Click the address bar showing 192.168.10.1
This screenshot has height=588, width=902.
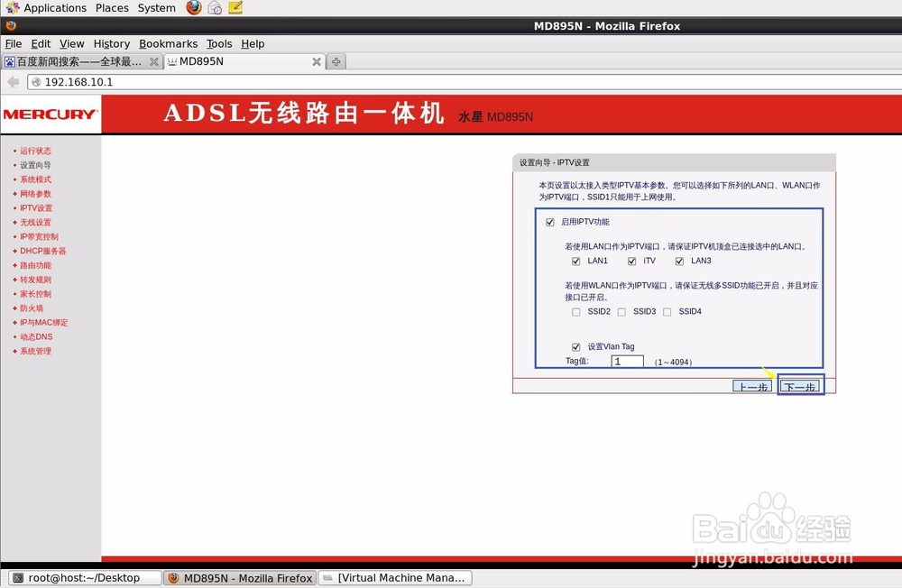(x=466, y=82)
